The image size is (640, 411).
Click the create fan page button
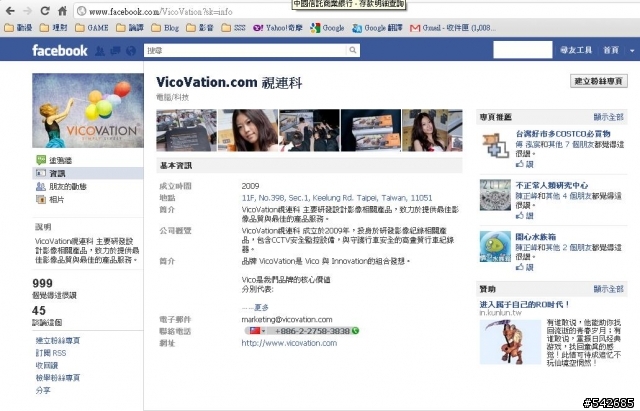click(598, 81)
